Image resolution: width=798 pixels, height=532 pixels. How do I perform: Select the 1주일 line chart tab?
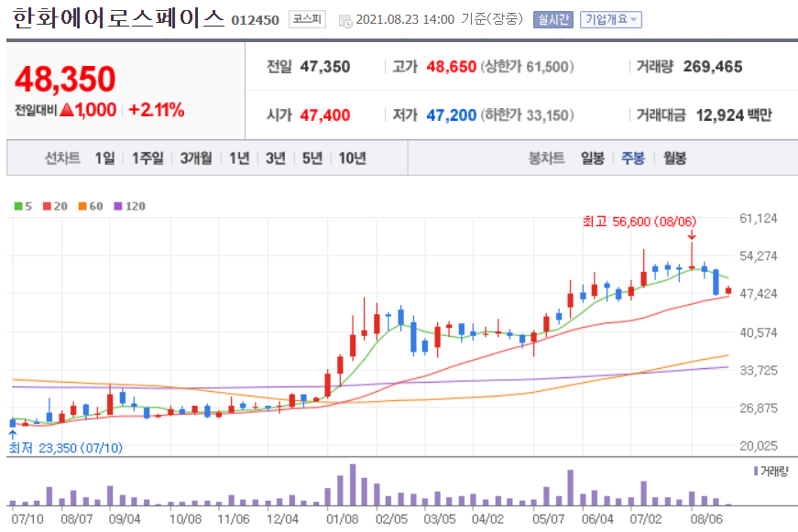(148, 158)
